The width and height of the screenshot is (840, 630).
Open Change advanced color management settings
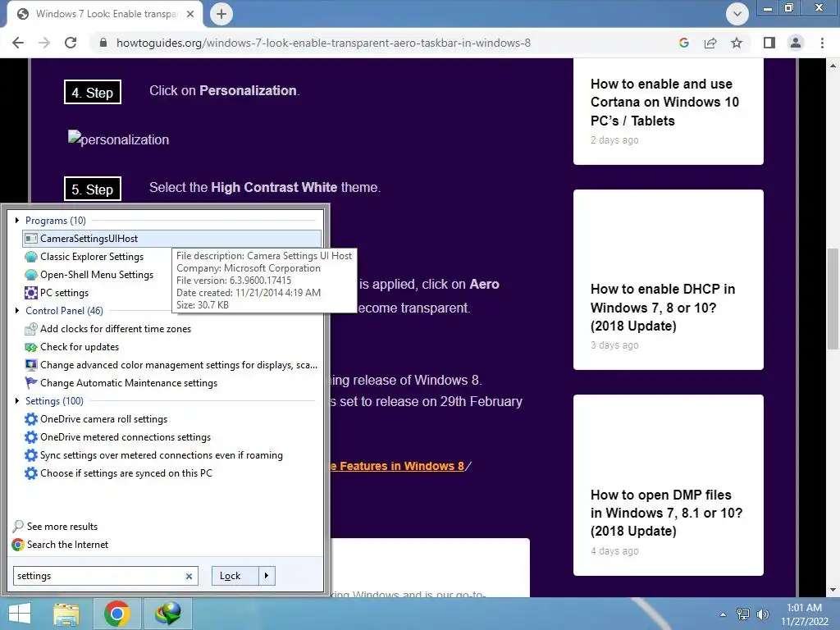pos(171,365)
